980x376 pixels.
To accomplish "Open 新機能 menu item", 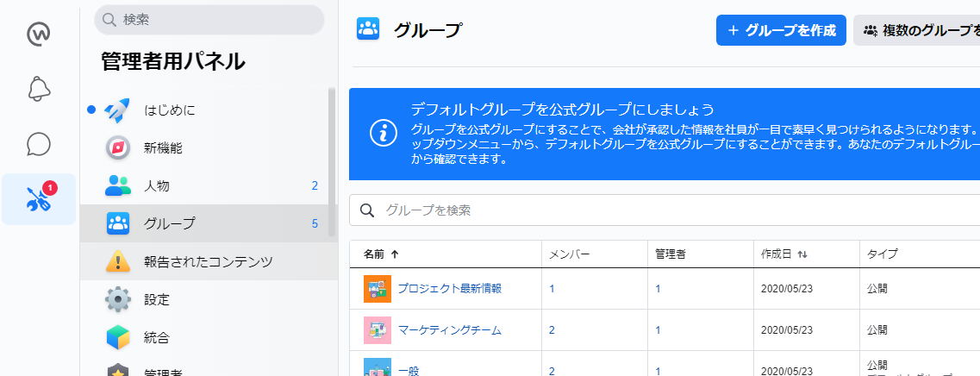I will [x=208, y=148].
